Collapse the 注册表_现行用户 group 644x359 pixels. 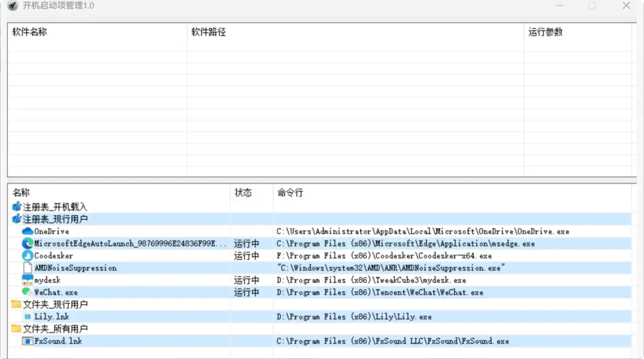point(55,219)
